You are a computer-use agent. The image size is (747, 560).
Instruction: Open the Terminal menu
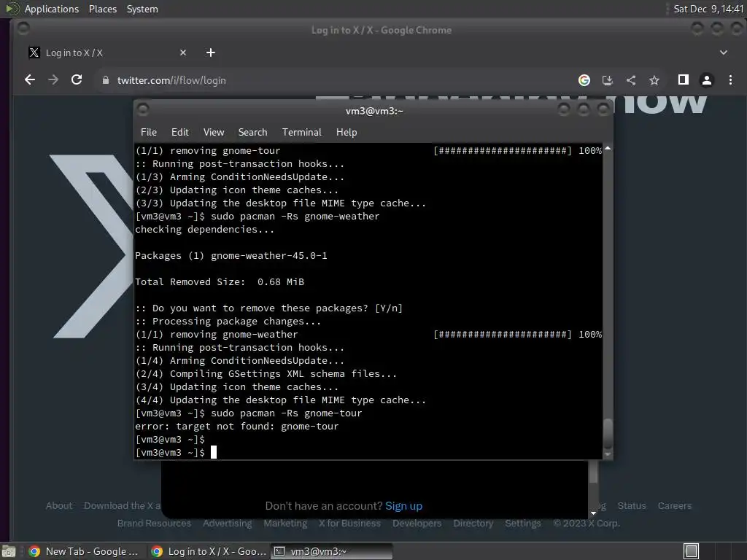(301, 133)
